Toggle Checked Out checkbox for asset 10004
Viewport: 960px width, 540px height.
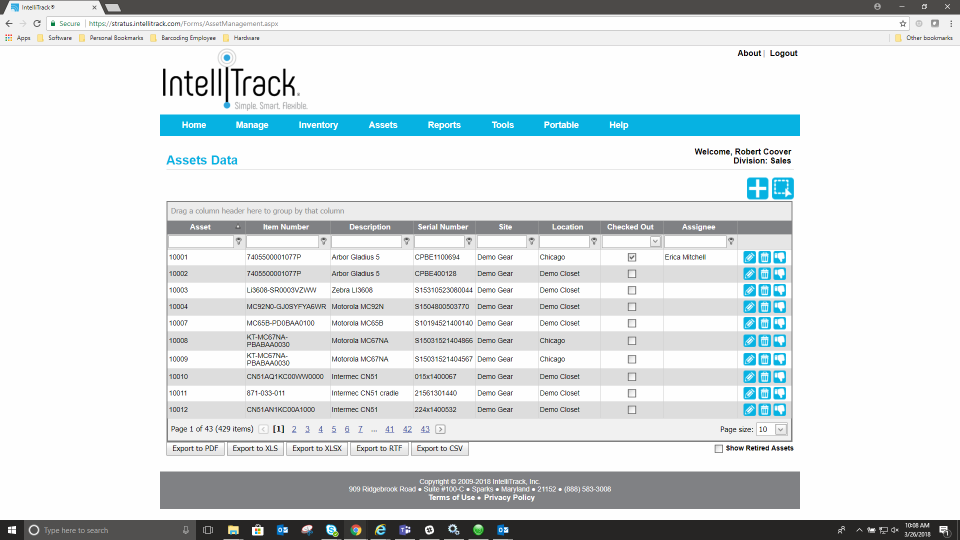[x=632, y=307]
